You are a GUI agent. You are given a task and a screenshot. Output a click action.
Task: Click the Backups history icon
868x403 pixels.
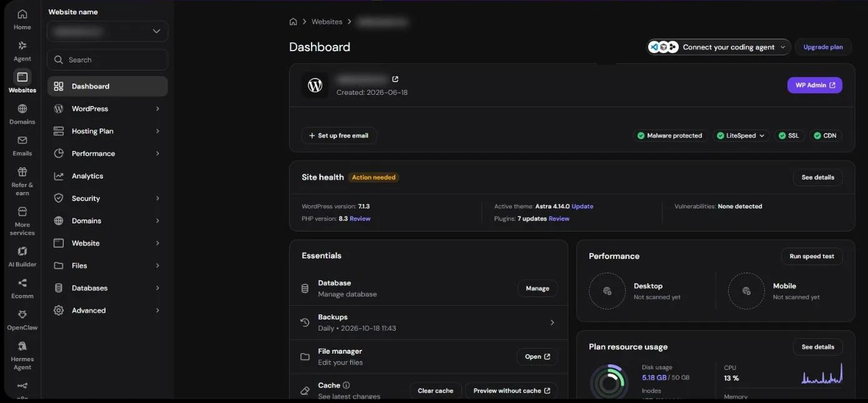(x=305, y=323)
